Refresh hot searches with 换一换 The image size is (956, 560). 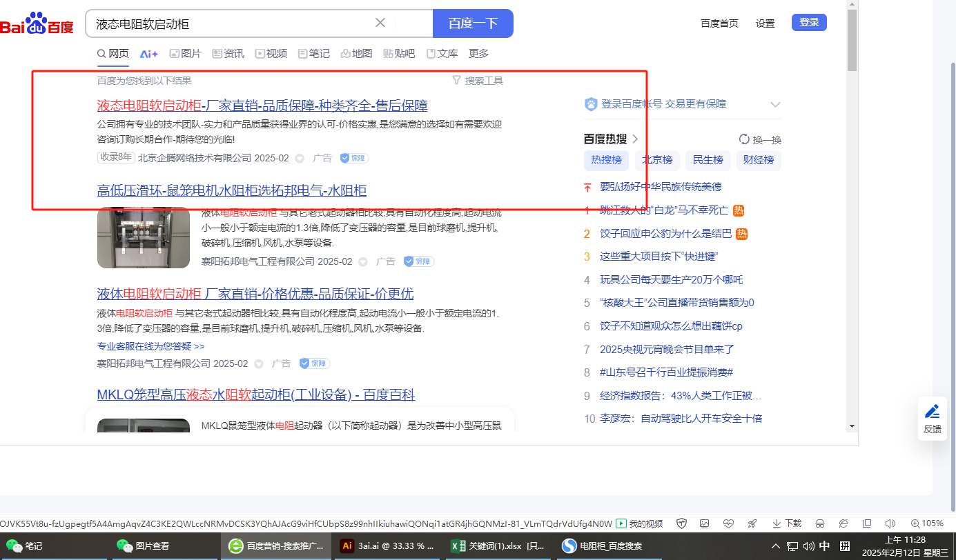[x=760, y=139]
